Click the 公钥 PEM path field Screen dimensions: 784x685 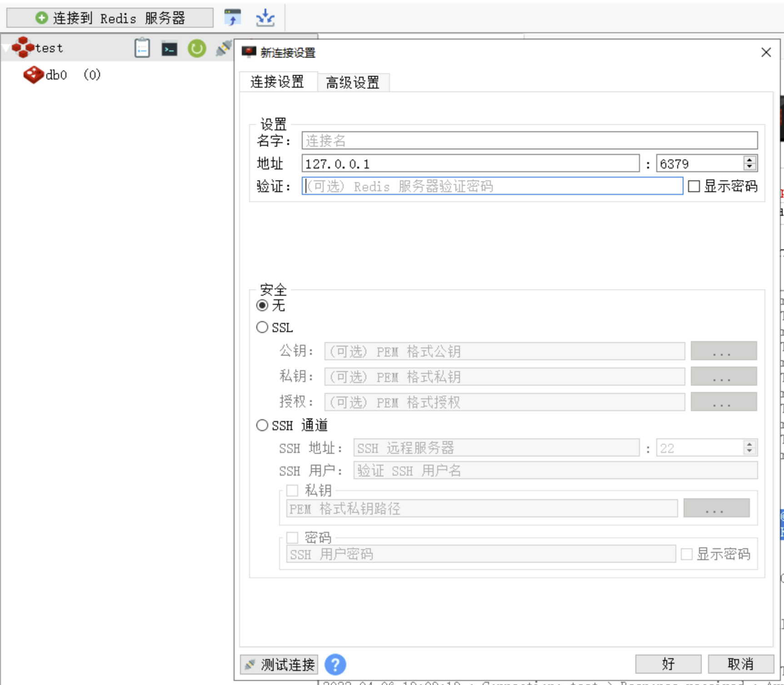pyautogui.click(x=504, y=351)
